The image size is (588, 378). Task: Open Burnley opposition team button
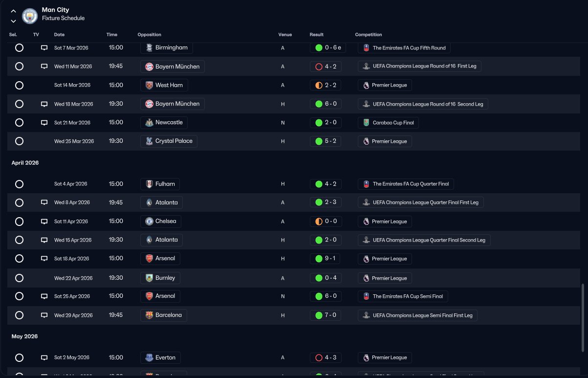(160, 278)
